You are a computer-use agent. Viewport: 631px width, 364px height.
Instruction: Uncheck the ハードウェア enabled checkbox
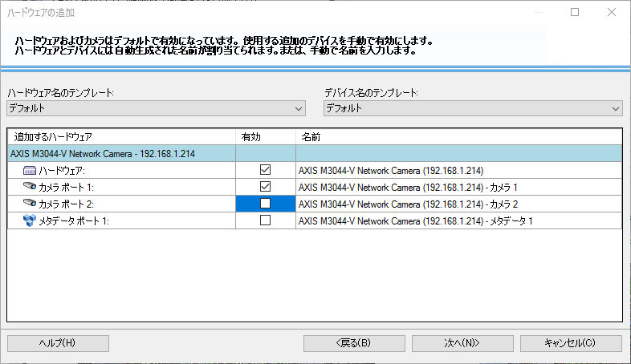pyautogui.click(x=265, y=170)
